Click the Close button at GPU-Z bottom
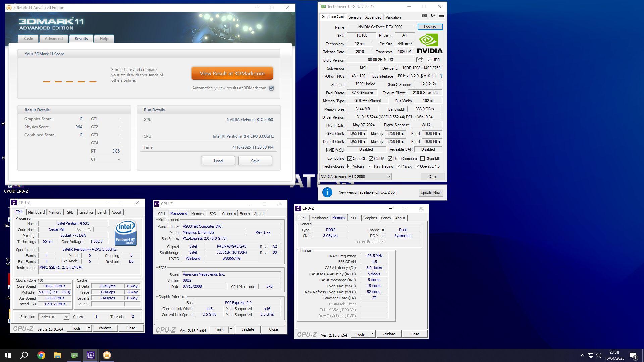 tap(433, 177)
